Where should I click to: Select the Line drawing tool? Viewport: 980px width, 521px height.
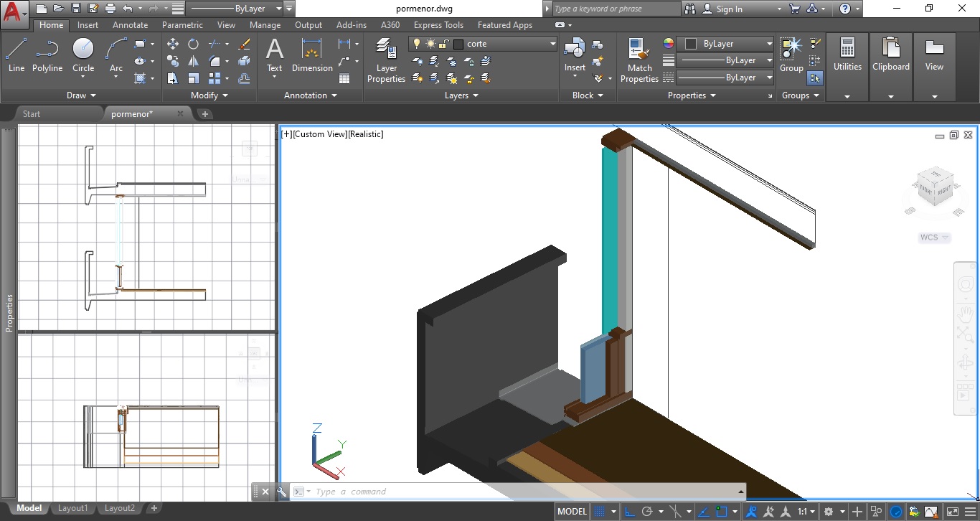[16, 56]
